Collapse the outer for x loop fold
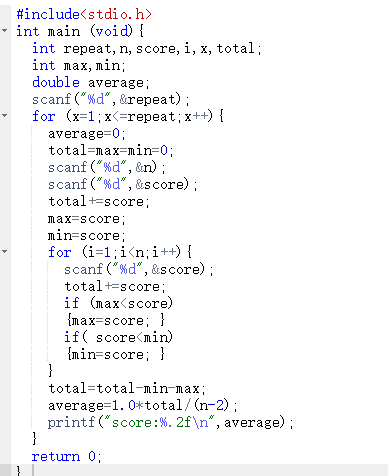Viewport: 388px width, 476px height. click(5, 116)
